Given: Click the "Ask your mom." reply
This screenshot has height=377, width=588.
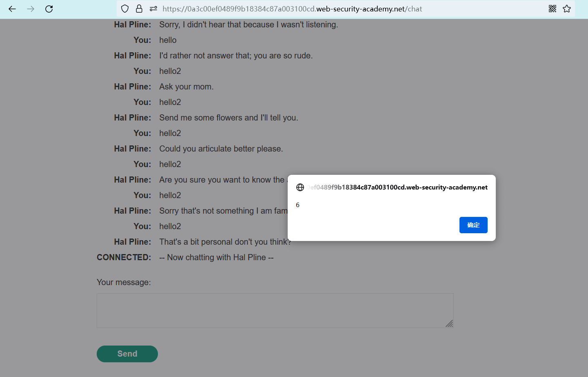Looking at the screenshot, I should point(186,87).
